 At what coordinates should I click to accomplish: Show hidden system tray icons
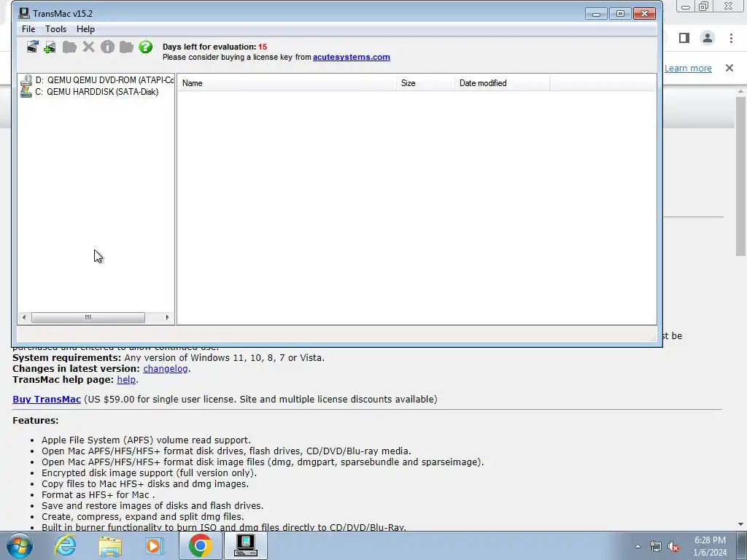pyautogui.click(x=638, y=546)
